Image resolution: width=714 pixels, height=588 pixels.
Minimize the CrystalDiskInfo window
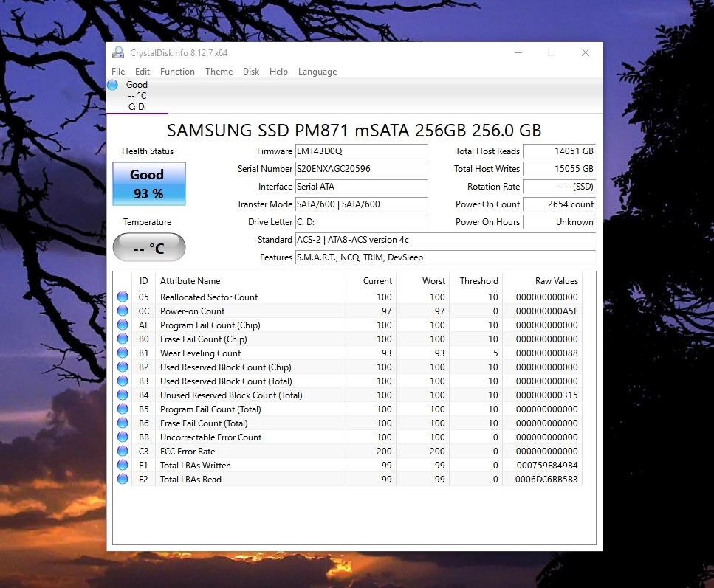click(x=518, y=53)
